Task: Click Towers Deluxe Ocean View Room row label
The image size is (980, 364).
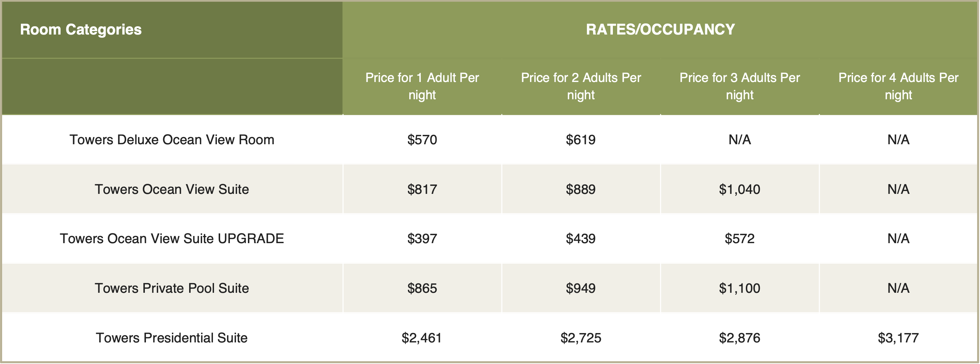Action: click(172, 140)
